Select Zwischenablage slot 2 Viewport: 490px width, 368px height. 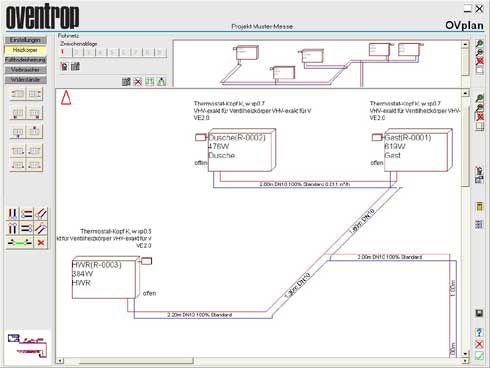pos(77,52)
